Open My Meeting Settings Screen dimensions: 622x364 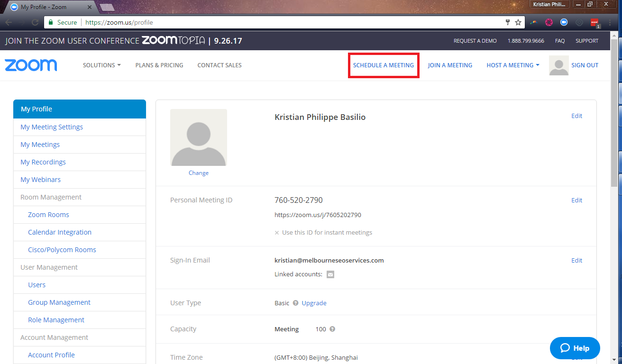point(52,127)
